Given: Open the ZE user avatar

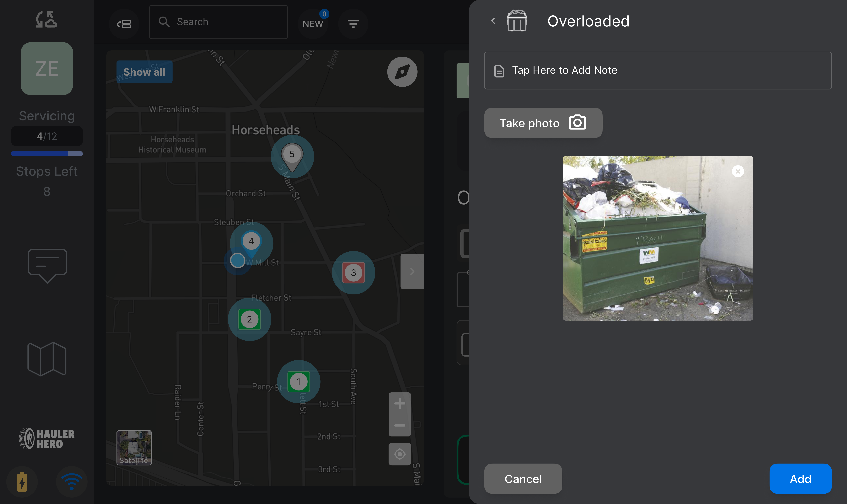Looking at the screenshot, I should pos(47,69).
